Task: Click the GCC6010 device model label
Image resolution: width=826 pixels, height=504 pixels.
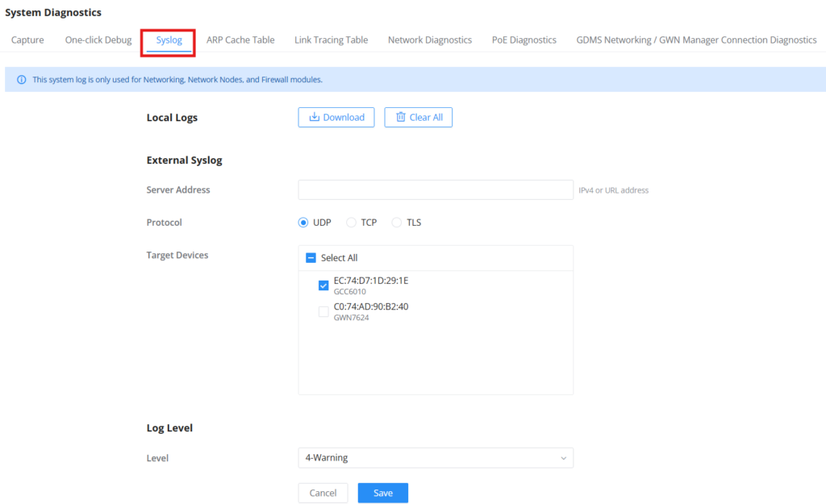Action: 350,292
